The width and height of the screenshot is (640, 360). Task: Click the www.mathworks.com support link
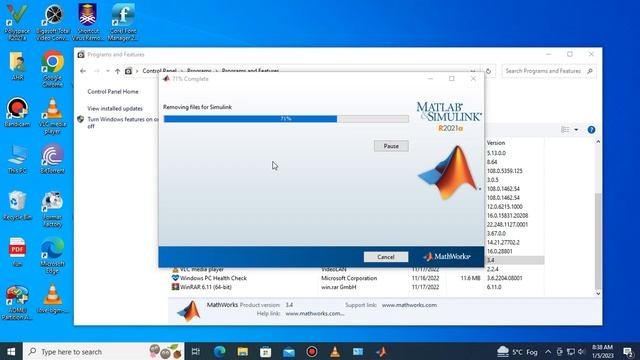pos(409,305)
